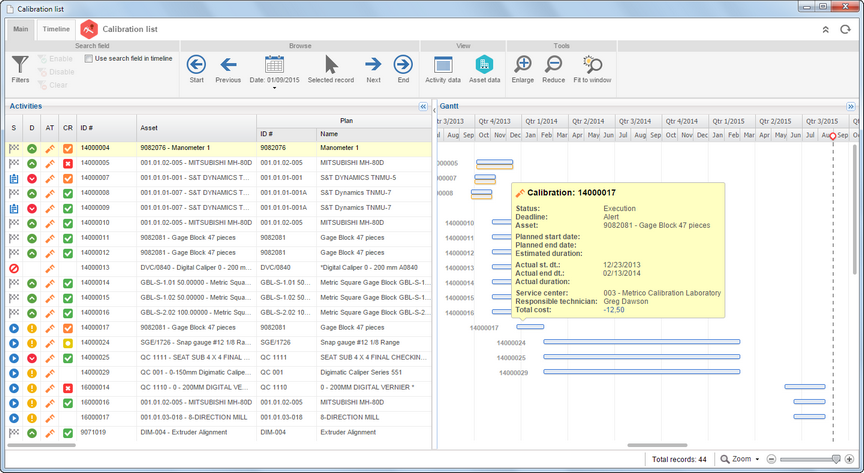Select activity row 14000004
Image resolution: width=864 pixels, height=473 pixels.
(219, 148)
